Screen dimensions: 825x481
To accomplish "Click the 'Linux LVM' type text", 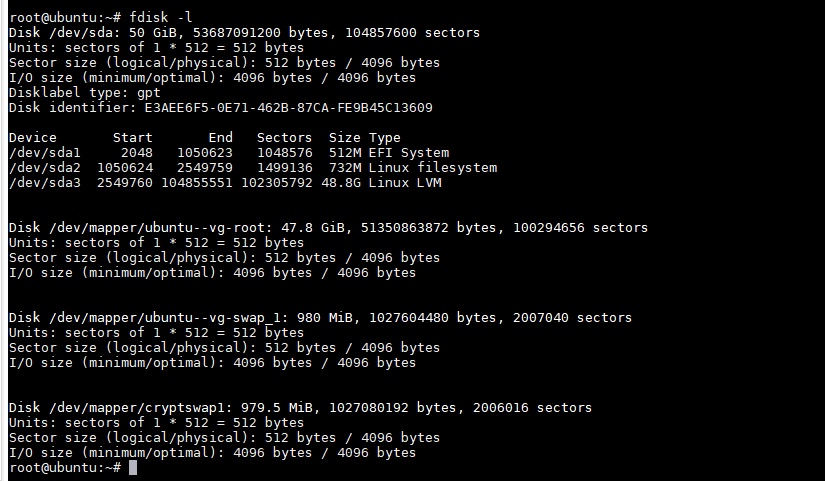I will 405,183.
